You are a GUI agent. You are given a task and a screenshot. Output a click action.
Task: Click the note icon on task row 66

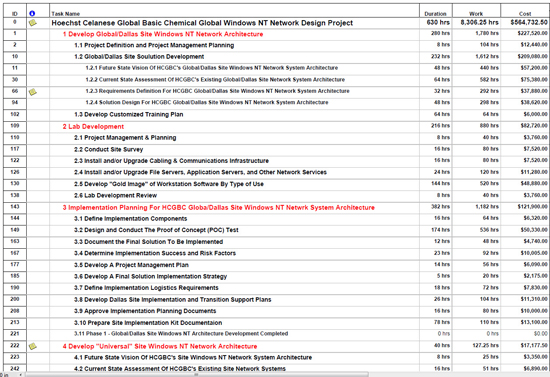pos(33,92)
